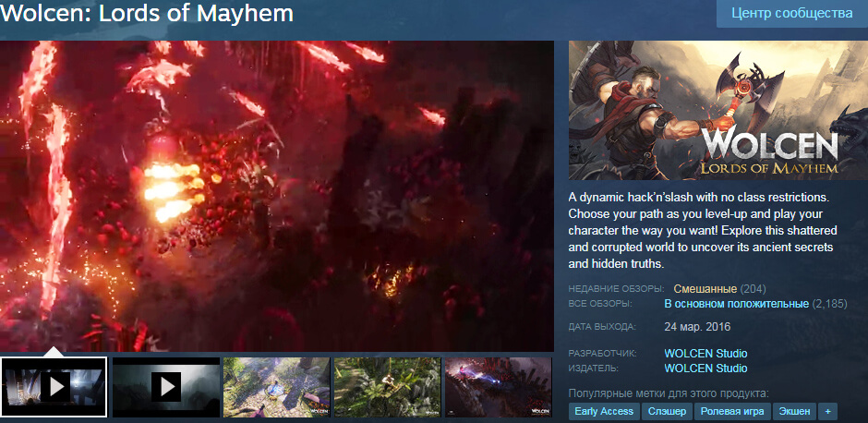Image resolution: width=868 pixels, height=423 pixels.
Task: Select the fifth screenshot thumbnail with red cavern
Action: click(x=499, y=386)
